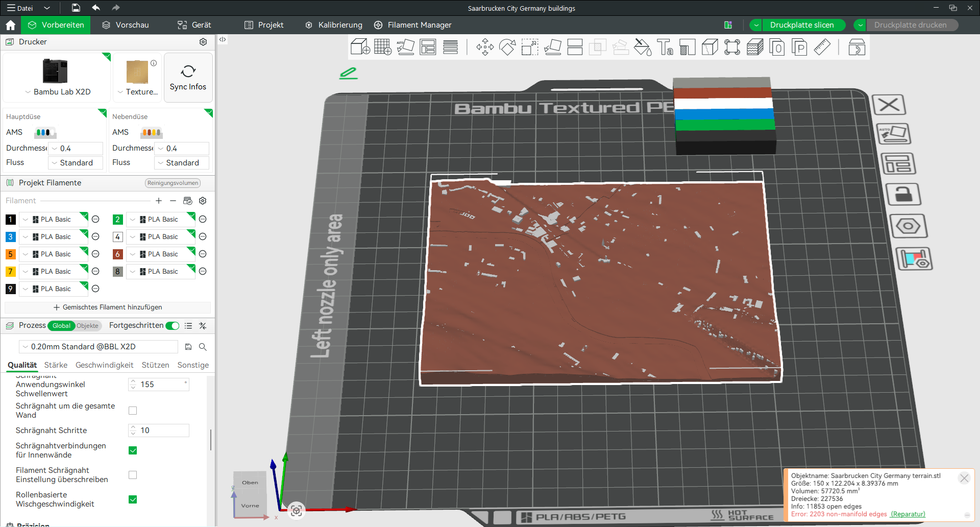Open Nebendüse Fluss Standard dropdown
This screenshot has width=980, height=527.
click(182, 163)
